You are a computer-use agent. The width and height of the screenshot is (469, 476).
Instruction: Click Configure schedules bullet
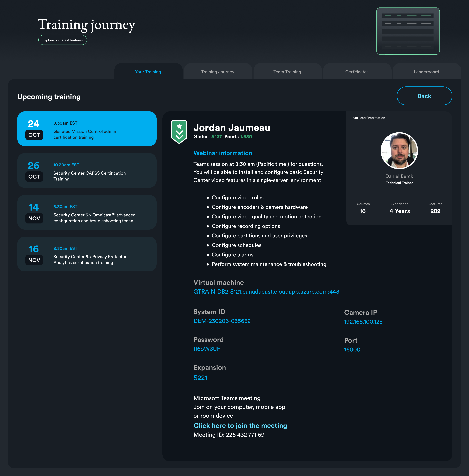click(x=236, y=245)
